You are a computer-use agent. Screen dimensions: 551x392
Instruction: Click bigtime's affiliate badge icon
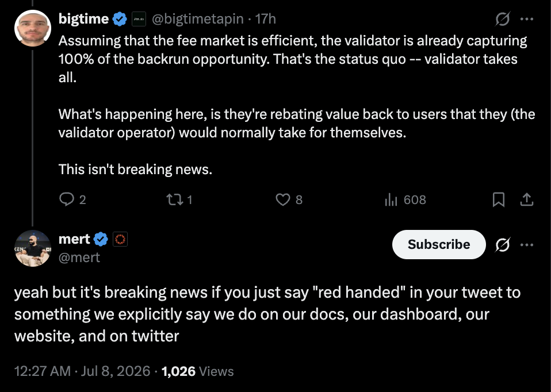click(x=139, y=19)
